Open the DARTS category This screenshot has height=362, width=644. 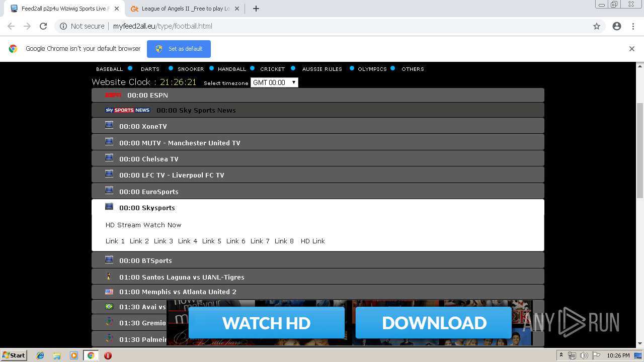point(150,69)
